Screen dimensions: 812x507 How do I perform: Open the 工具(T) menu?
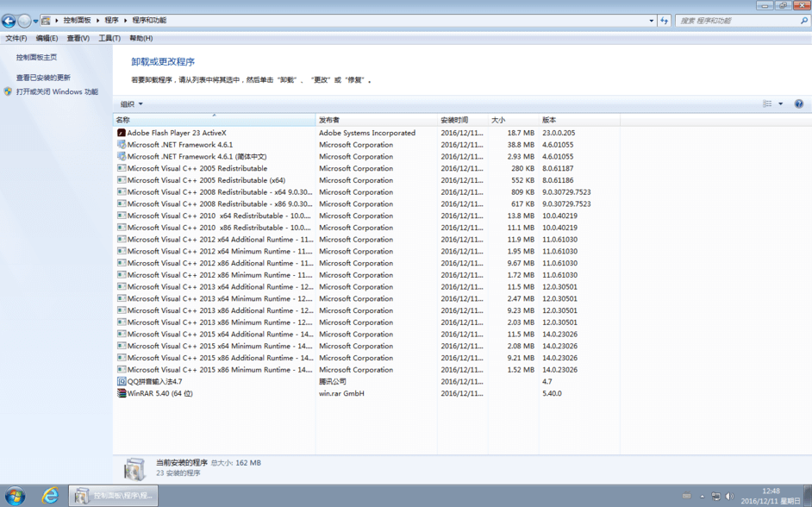109,38
